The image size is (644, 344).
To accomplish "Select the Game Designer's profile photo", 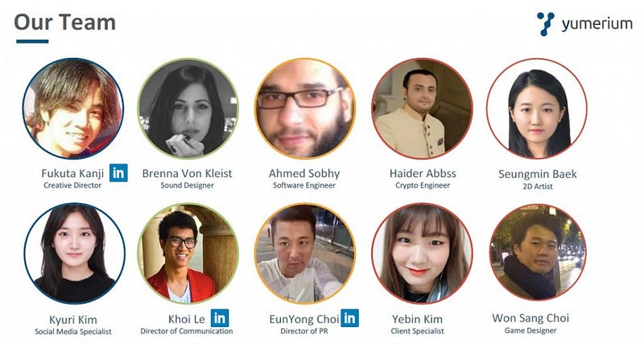I will click(x=538, y=252).
